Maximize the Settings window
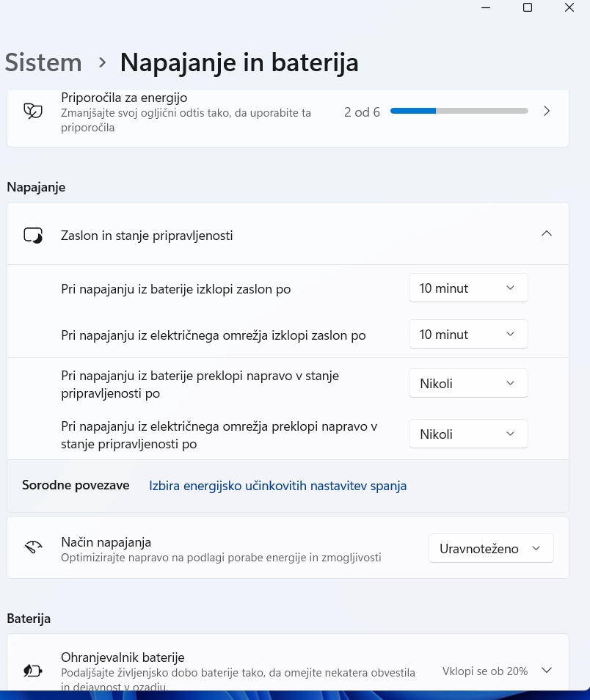 [x=528, y=7]
